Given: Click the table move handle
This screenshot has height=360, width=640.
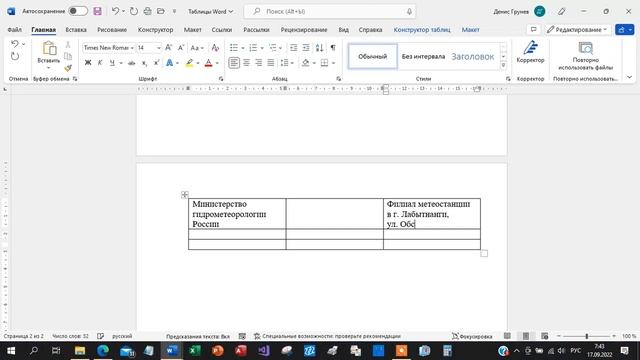Looking at the screenshot, I should (x=184, y=195).
